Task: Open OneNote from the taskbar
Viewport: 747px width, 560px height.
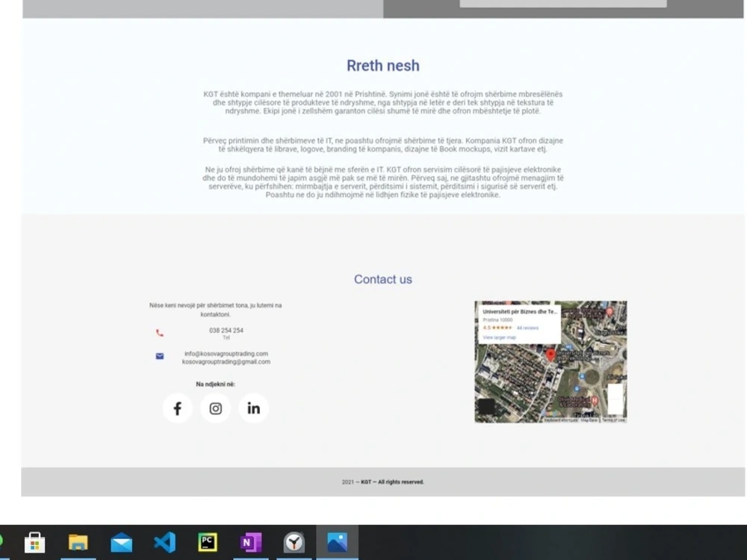Action: [251, 542]
